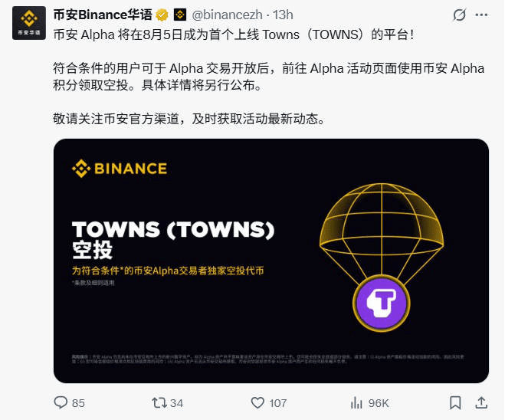This screenshot has height=420, width=505.
Task: Click the BINANCE logo in the banner
Action: pyautogui.click(x=120, y=169)
